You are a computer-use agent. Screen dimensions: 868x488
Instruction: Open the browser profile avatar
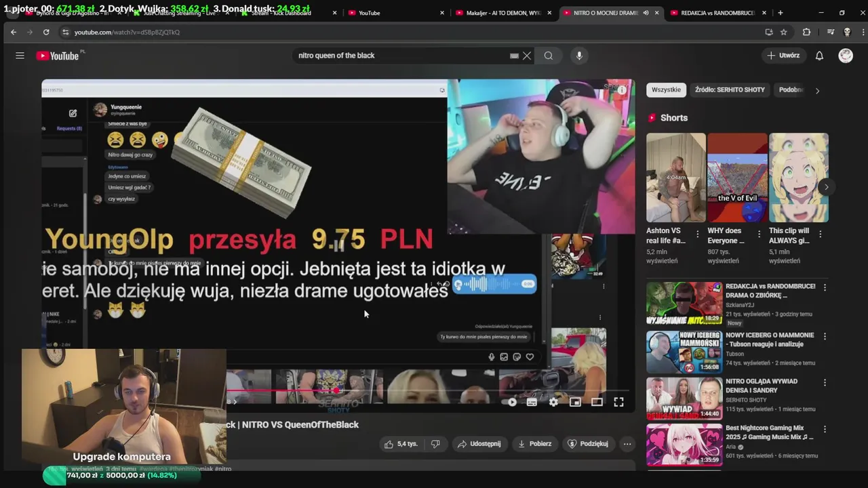coord(847,32)
